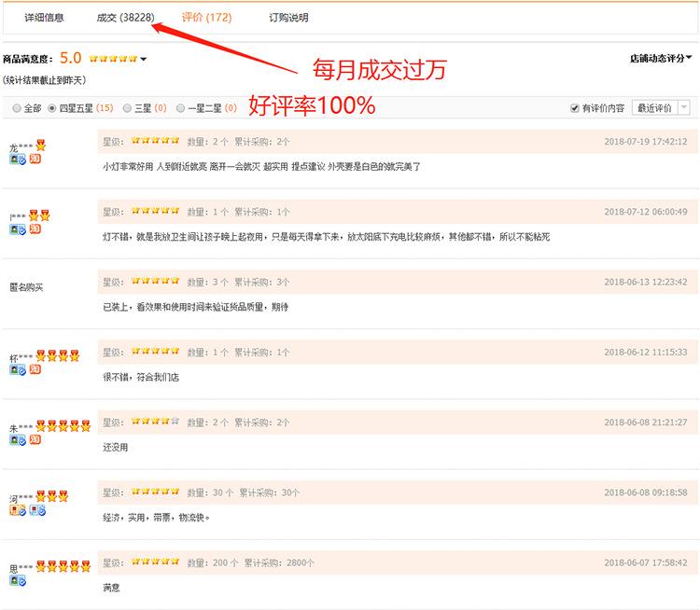Click the medal icons beside buyer l***
Screen dimensions: 700x610
click(x=39, y=215)
